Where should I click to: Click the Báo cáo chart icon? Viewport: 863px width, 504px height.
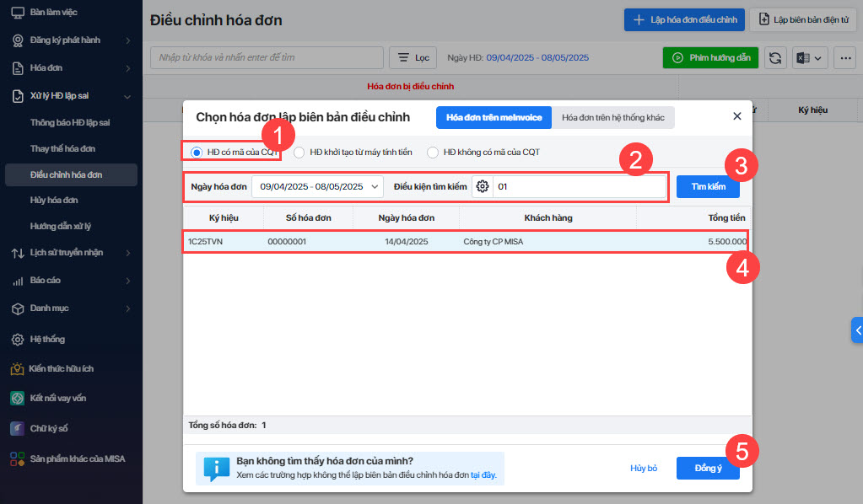[18, 281]
